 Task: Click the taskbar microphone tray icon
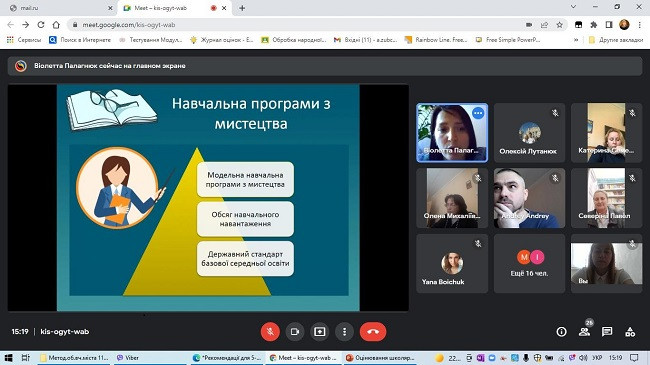point(526,358)
